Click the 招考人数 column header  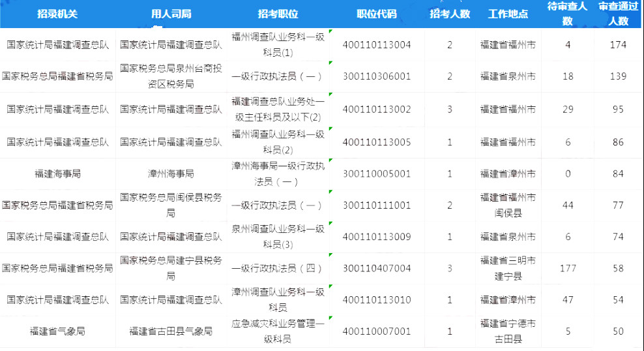[x=450, y=14]
